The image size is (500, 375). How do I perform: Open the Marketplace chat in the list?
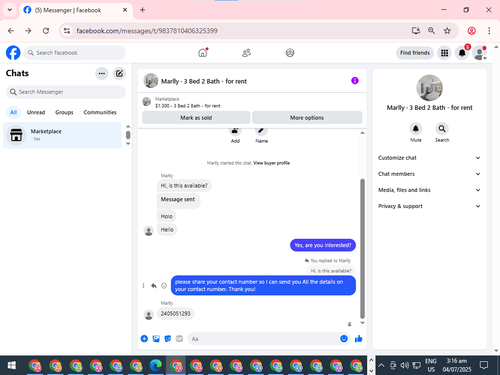pyautogui.click(x=62, y=135)
